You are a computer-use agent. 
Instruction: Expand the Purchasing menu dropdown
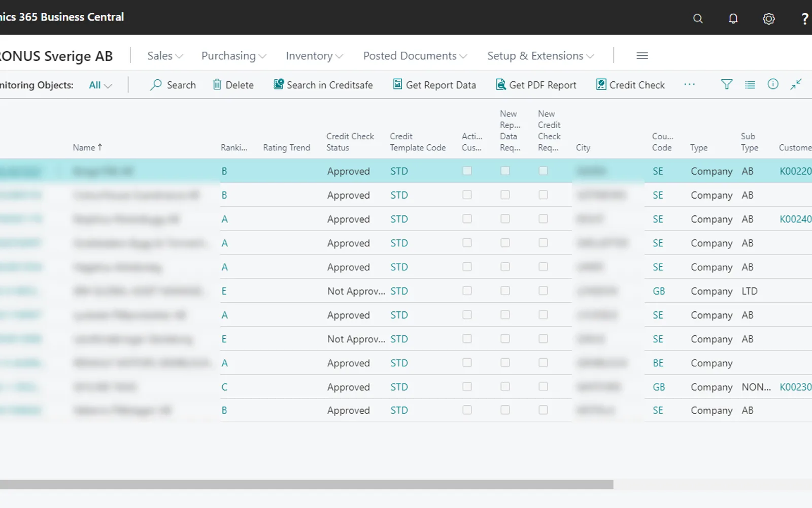tap(233, 56)
